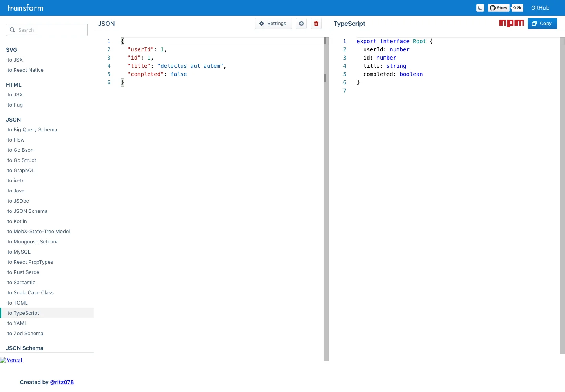Select SVG to JSX
This screenshot has height=392, width=565.
[x=47, y=60]
